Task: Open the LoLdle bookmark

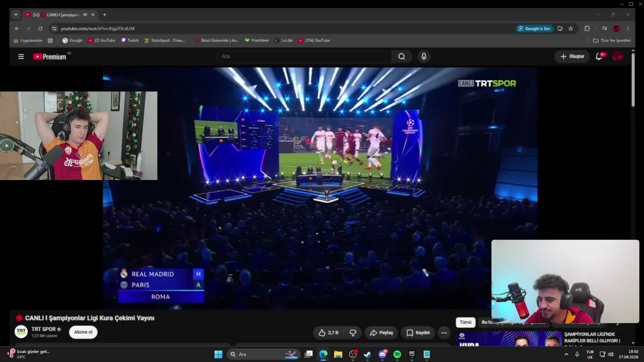Action: [284, 40]
